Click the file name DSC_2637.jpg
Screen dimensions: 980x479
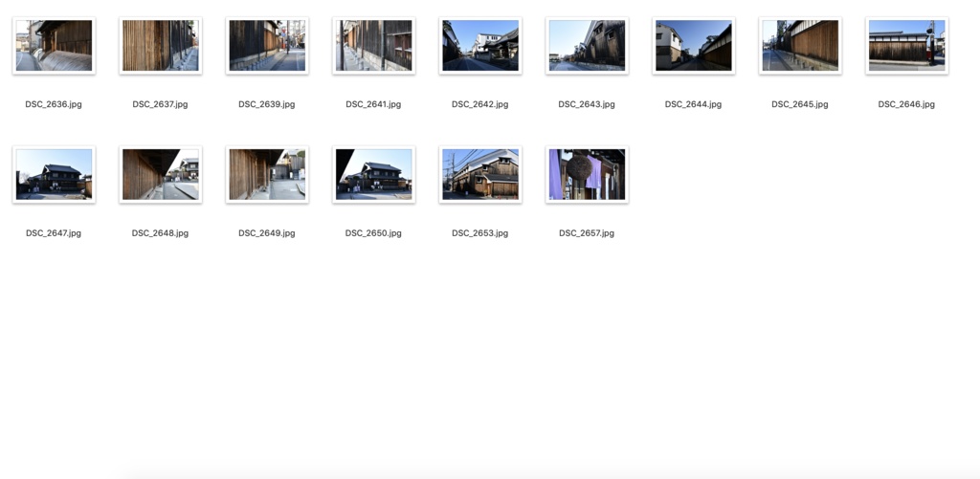160,104
